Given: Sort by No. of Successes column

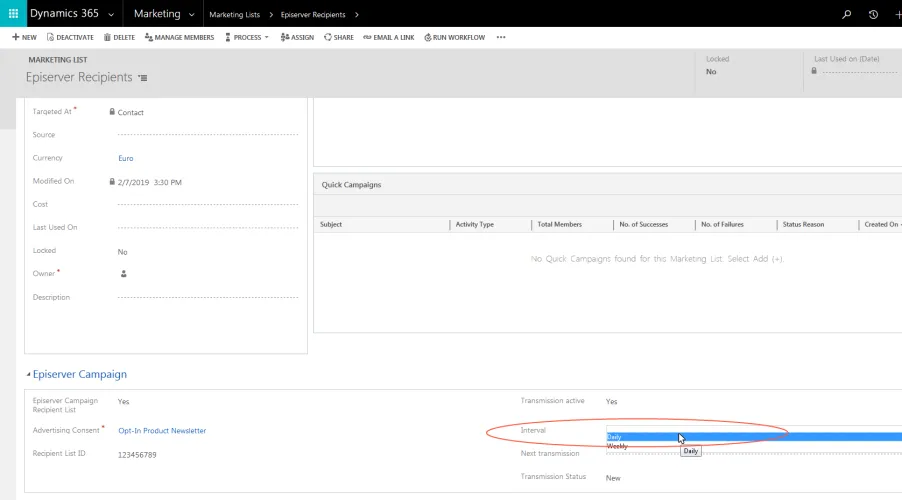Looking at the screenshot, I should pyautogui.click(x=643, y=224).
